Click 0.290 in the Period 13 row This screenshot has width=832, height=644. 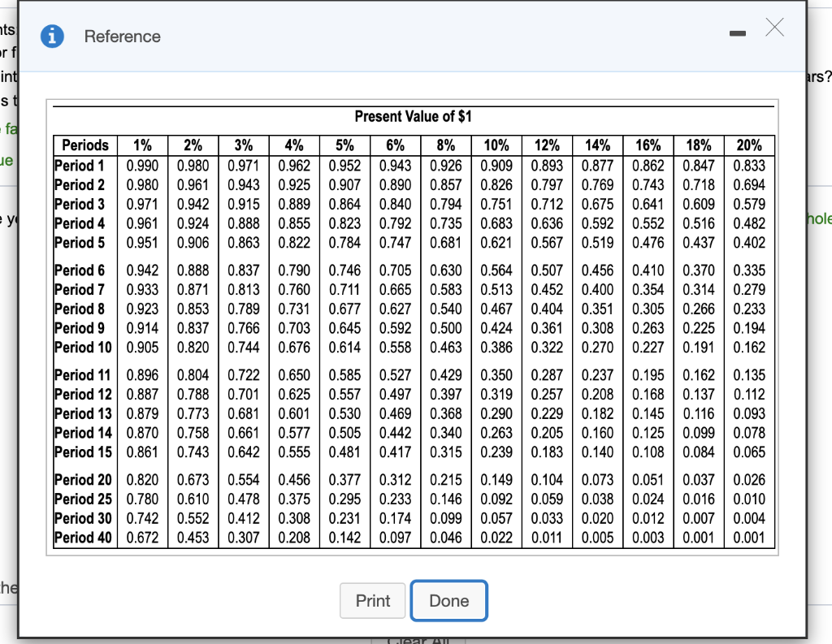(496, 414)
